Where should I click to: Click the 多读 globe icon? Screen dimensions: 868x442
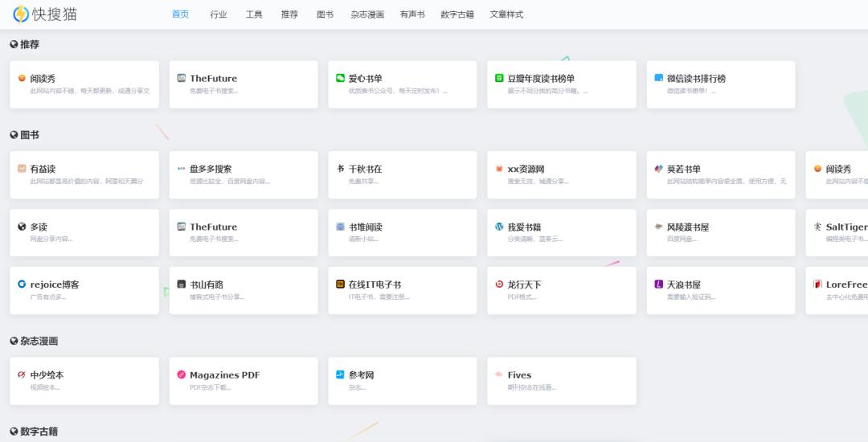[x=22, y=227]
